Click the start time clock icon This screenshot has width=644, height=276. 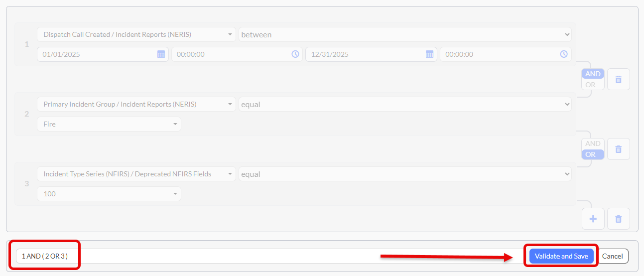(295, 54)
